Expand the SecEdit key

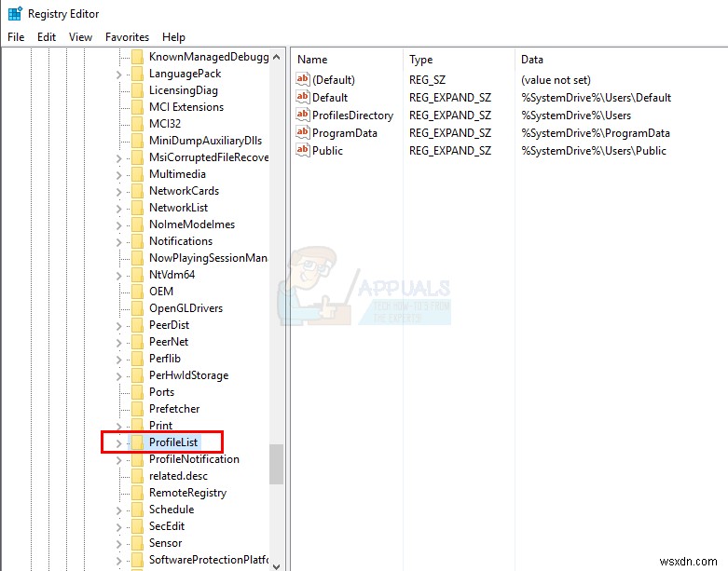click(x=119, y=527)
